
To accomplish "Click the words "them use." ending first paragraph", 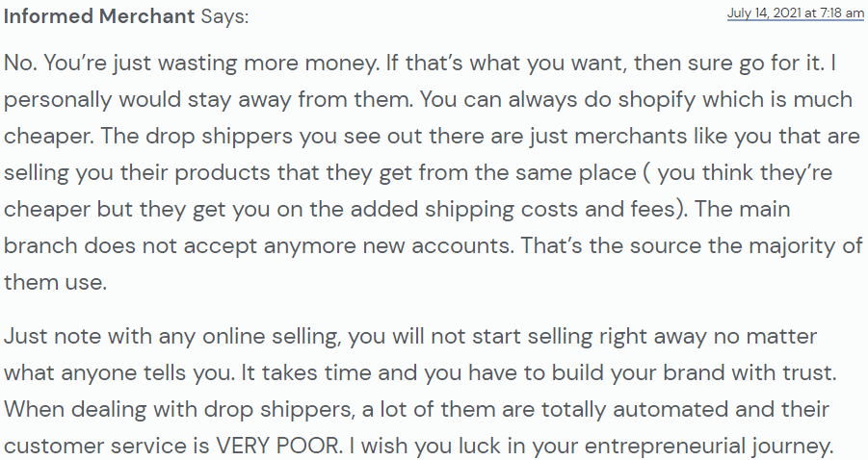I will [55, 283].
